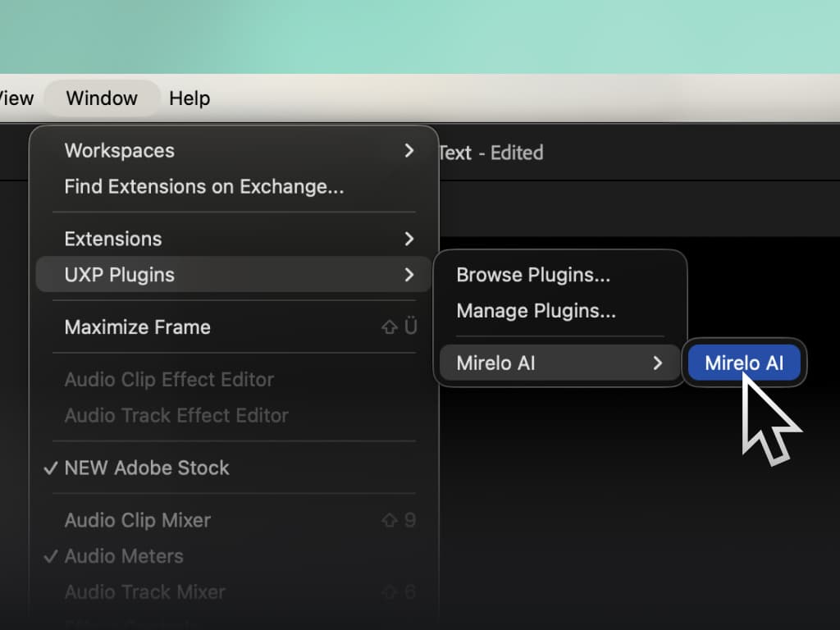The image size is (840, 630).
Task: Click the Maximize Frame shift shortcut icon
Action: [390, 326]
